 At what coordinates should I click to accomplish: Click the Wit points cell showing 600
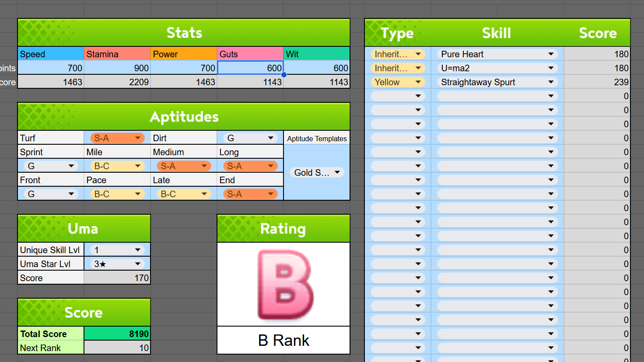317,68
